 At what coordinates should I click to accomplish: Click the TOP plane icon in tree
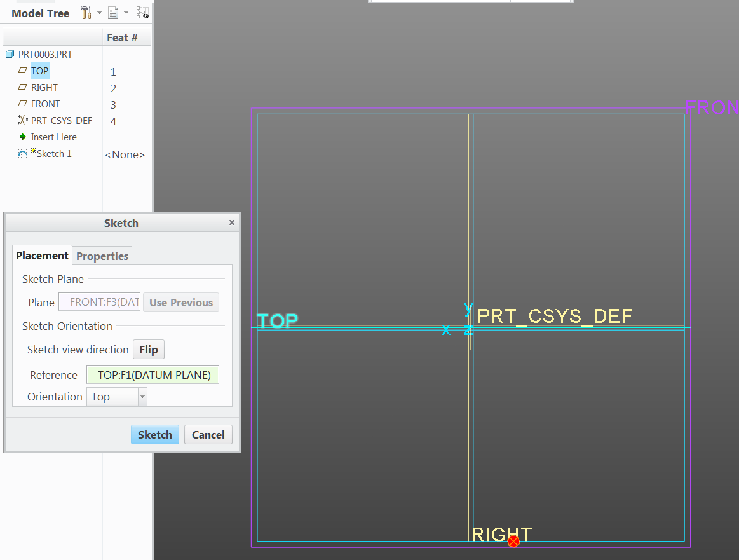23,70
